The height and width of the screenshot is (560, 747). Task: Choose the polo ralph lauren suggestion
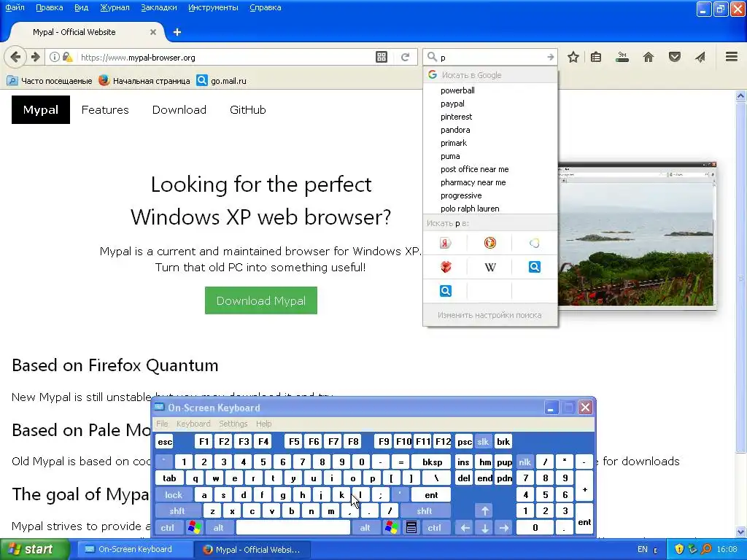pyautogui.click(x=490, y=209)
